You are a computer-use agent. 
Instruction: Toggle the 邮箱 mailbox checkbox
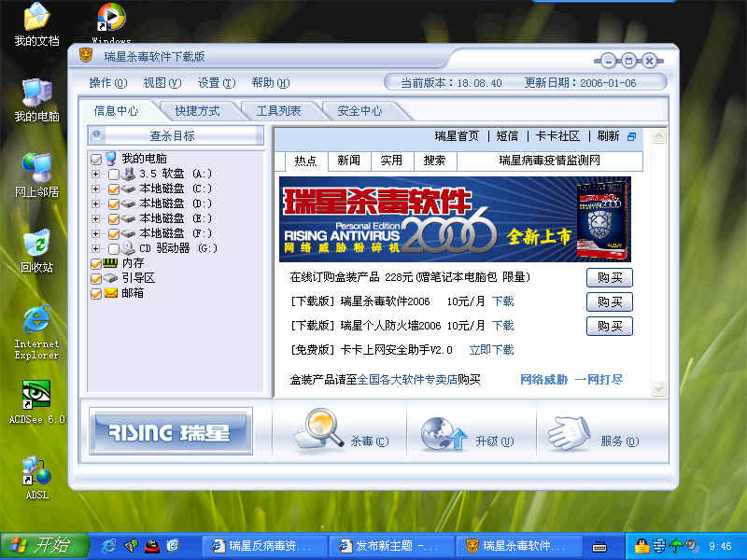[x=96, y=294]
